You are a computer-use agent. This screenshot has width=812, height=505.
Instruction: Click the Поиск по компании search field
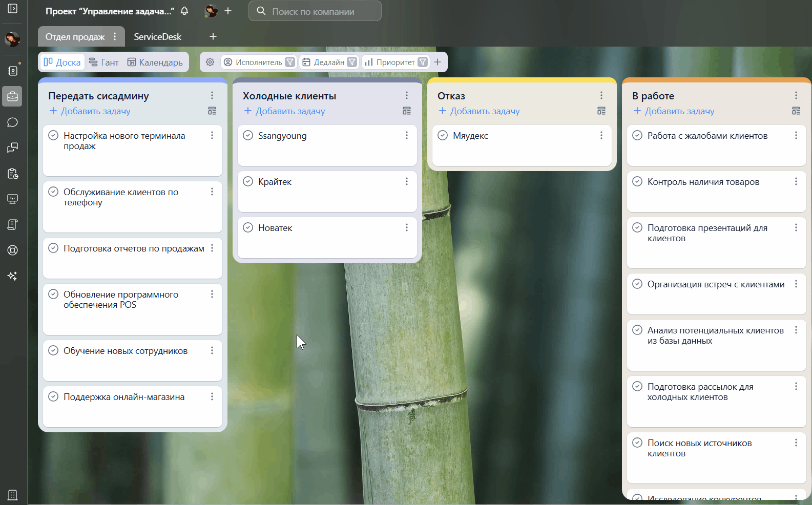pos(315,11)
